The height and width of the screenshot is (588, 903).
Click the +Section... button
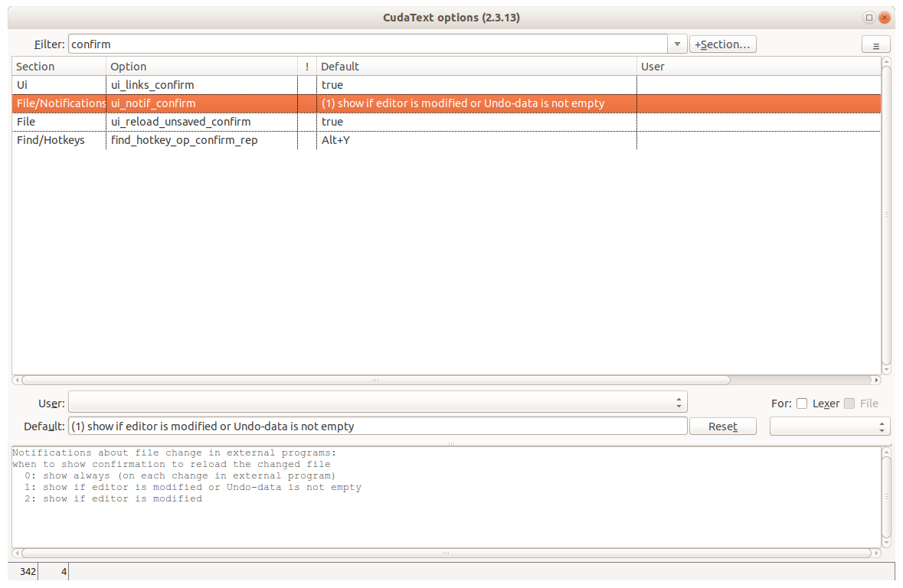[x=723, y=44]
